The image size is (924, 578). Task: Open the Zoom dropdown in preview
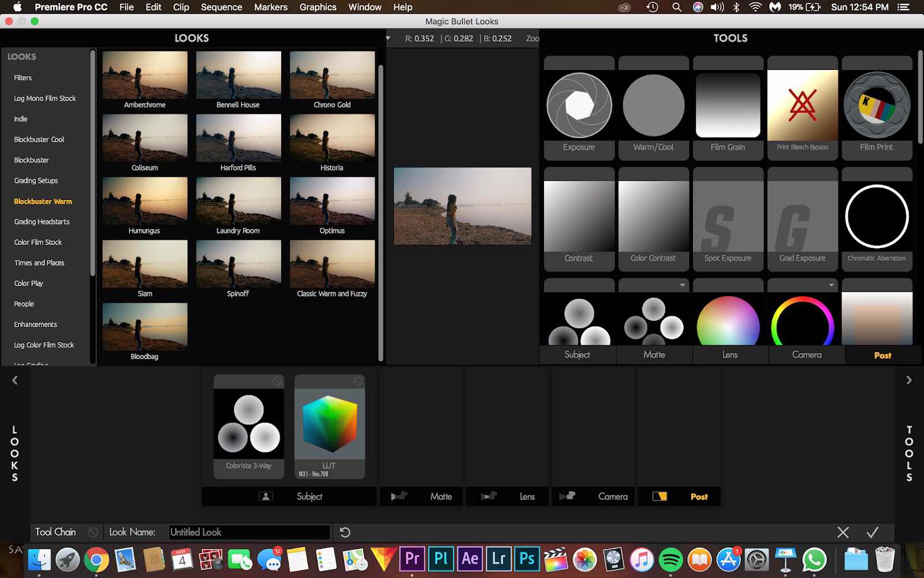pyautogui.click(x=532, y=39)
